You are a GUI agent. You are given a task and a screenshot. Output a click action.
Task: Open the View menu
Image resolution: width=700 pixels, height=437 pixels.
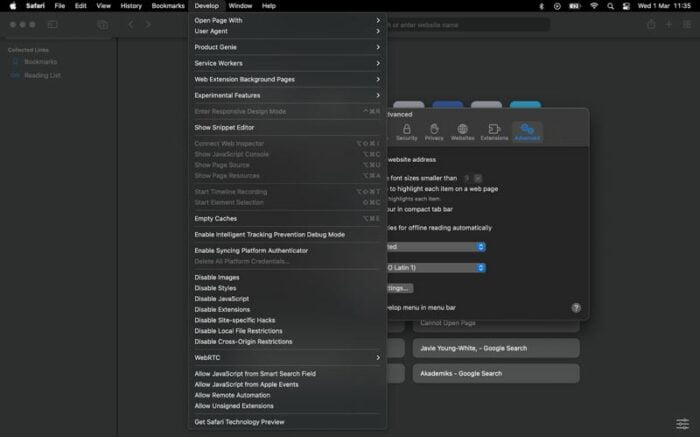coord(103,6)
